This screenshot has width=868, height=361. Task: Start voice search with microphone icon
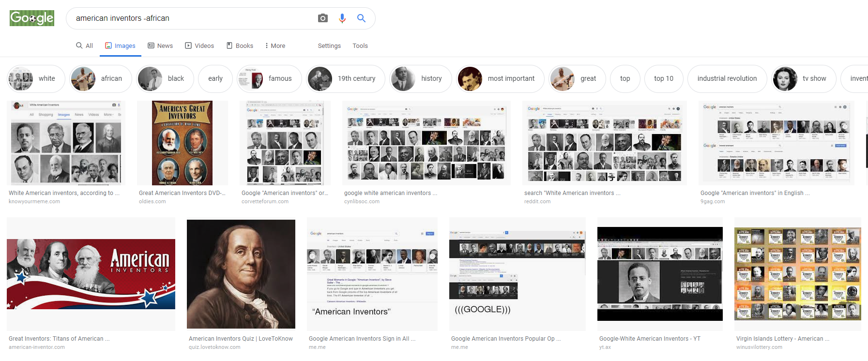[342, 18]
